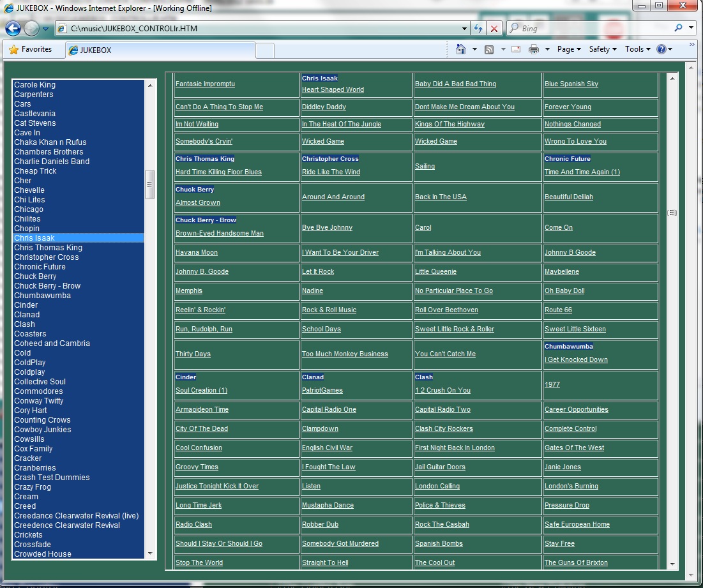Expand the address bar history dropdown
Image resolution: width=703 pixels, height=588 pixels.
point(464,29)
